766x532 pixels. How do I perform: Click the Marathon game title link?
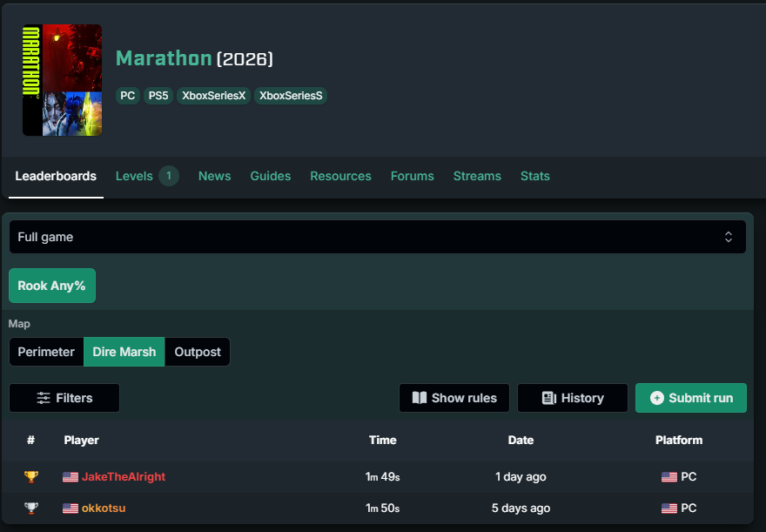(x=164, y=58)
